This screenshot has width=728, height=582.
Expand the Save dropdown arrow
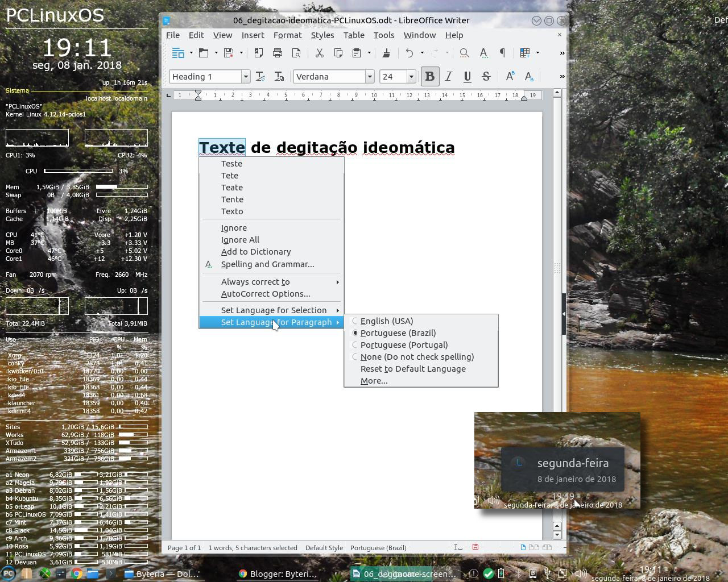point(241,53)
